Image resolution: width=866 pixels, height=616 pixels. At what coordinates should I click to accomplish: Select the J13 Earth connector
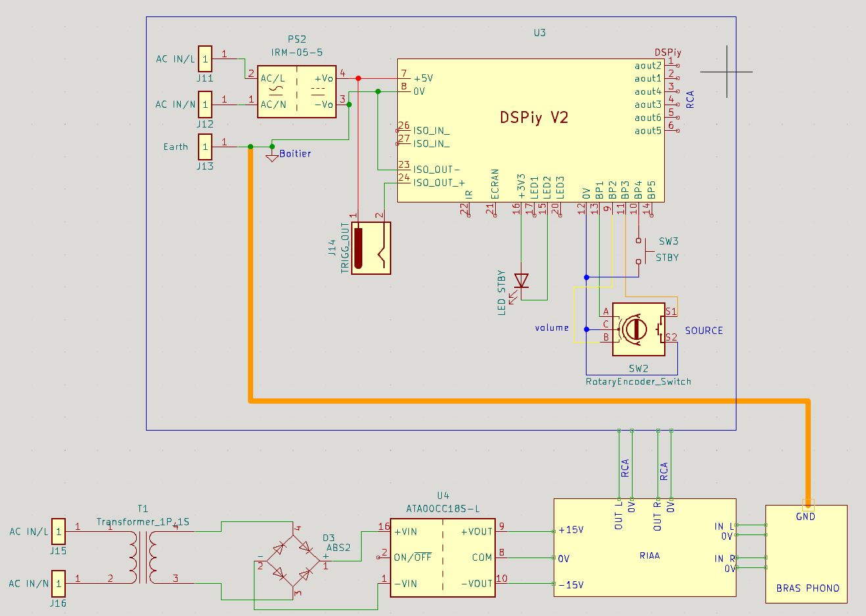tap(205, 147)
